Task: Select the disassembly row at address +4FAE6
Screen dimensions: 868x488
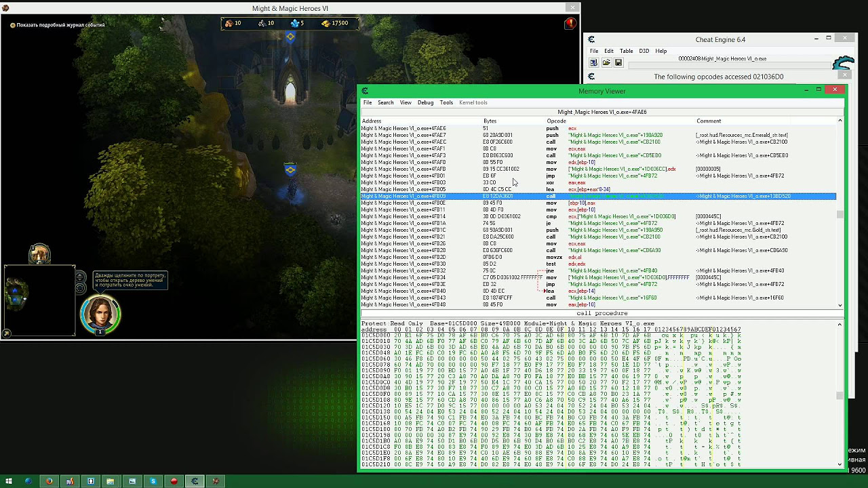Action: click(598, 128)
